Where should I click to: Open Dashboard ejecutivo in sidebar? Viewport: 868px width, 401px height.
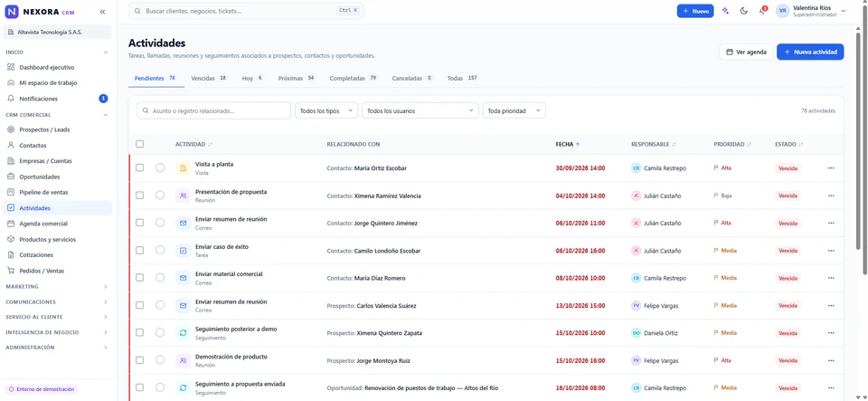[58, 67]
